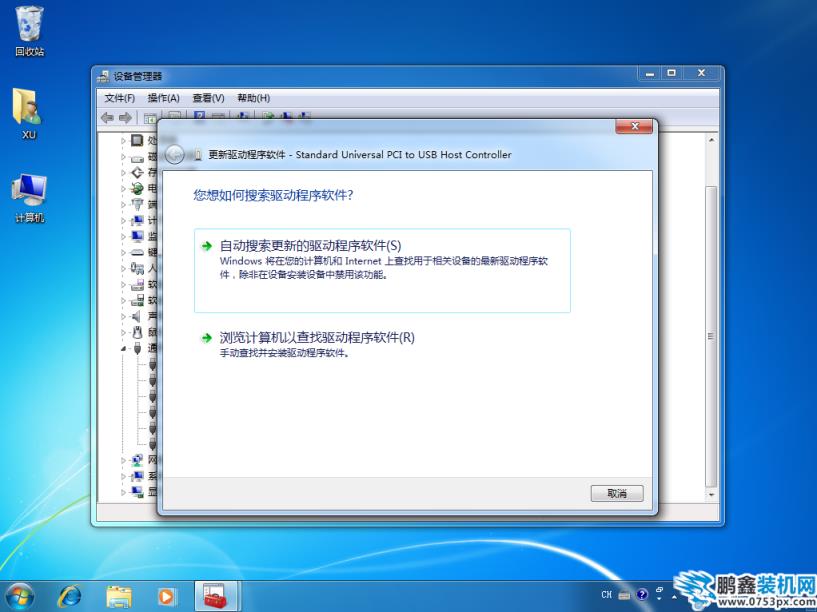Expand the keyboards (键) tree node

123,253
